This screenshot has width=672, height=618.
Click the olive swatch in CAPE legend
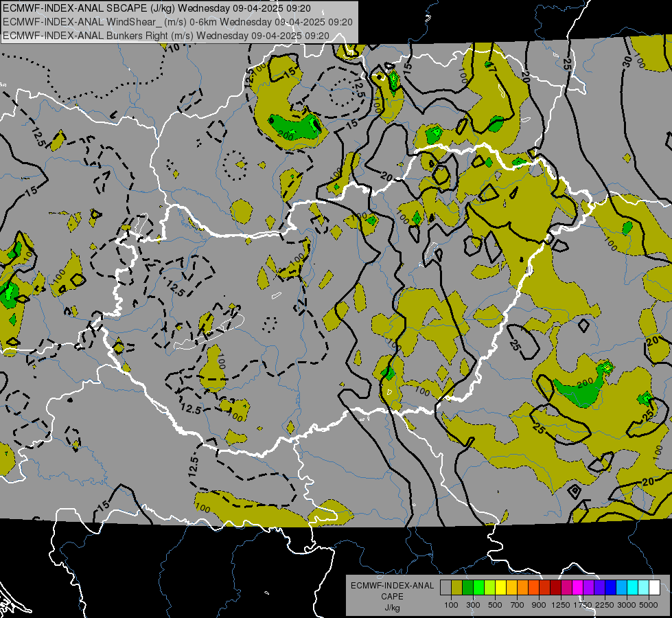point(457,588)
